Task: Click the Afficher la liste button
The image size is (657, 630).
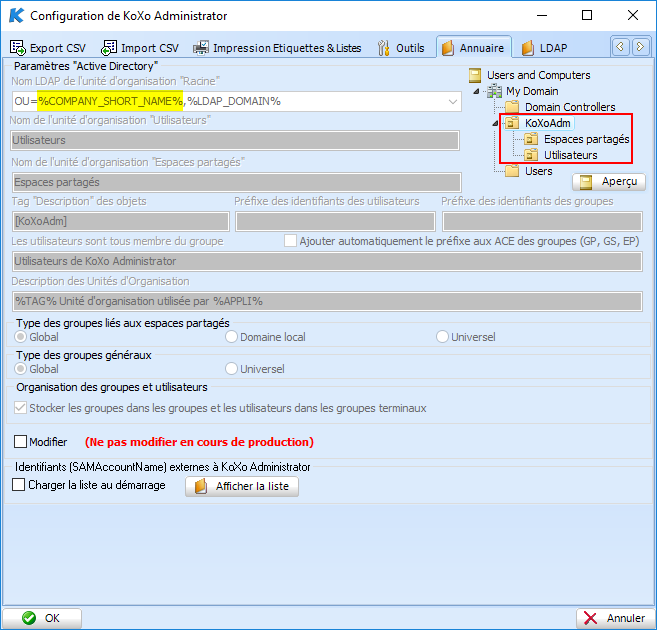Action: 242,486
